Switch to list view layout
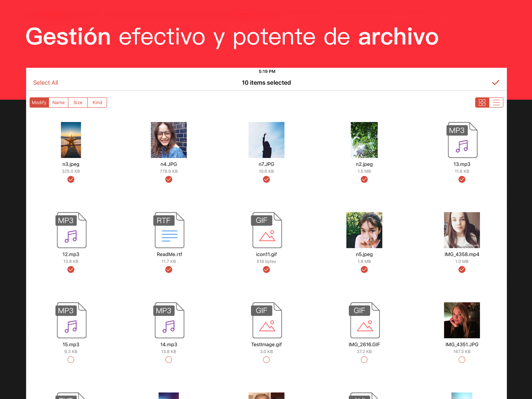 click(x=496, y=102)
